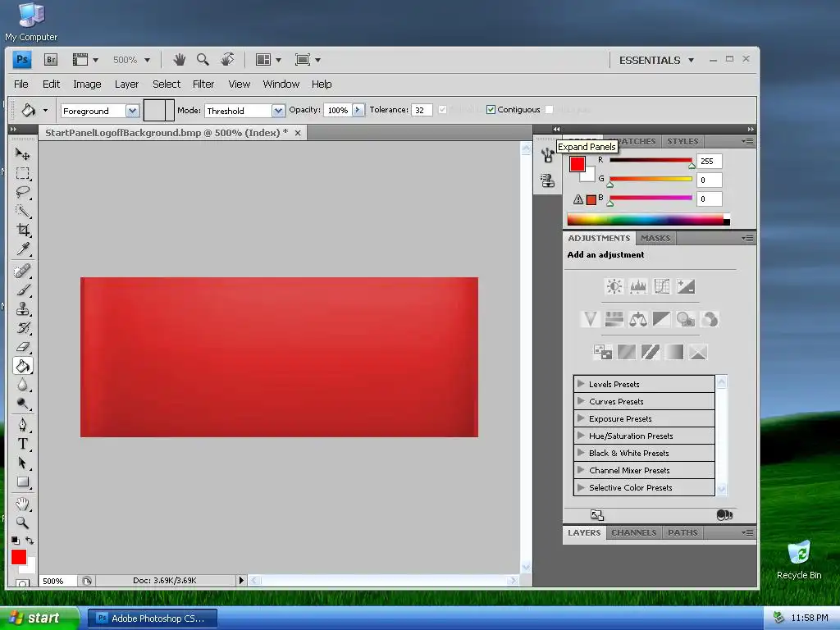The height and width of the screenshot is (630, 840).
Task: Toggle the Anti-alias checkbox
Action: point(442,110)
